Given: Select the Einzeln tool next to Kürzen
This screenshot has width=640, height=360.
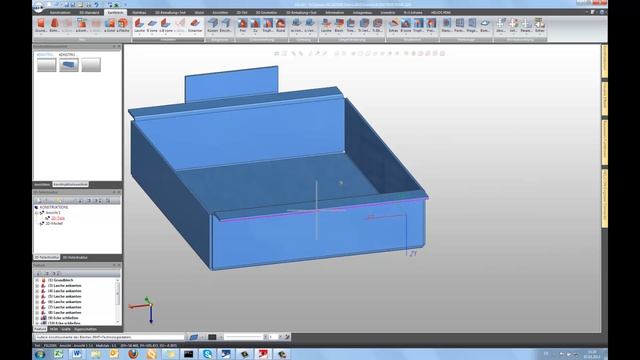Looking at the screenshot, I should (x=225, y=24).
